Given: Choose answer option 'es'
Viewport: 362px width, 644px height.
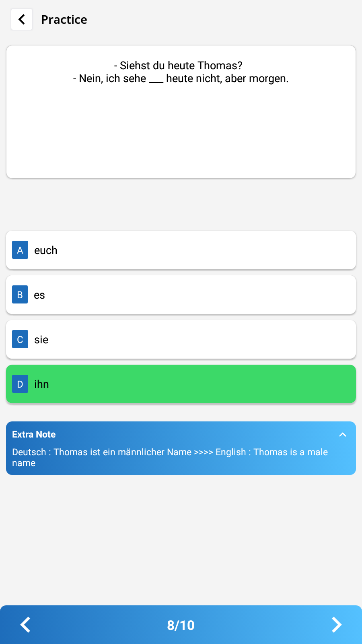Looking at the screenshot, I should (x=181, y=295).
